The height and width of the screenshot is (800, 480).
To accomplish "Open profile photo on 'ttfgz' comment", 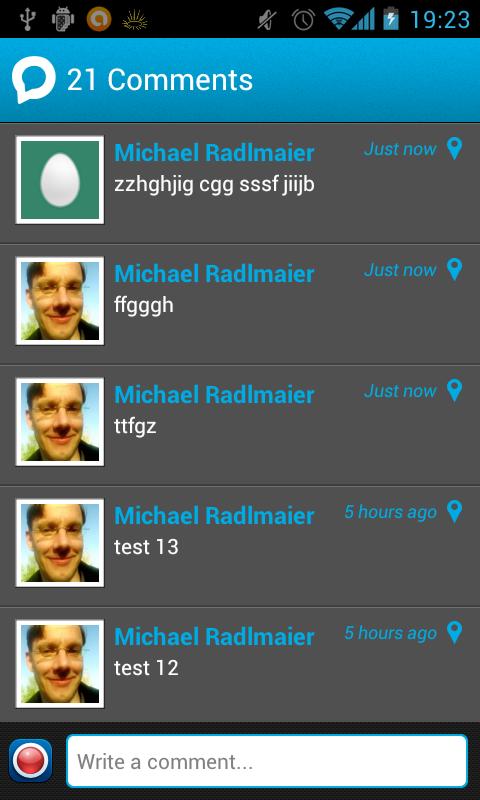I will (x=60, y=421).
